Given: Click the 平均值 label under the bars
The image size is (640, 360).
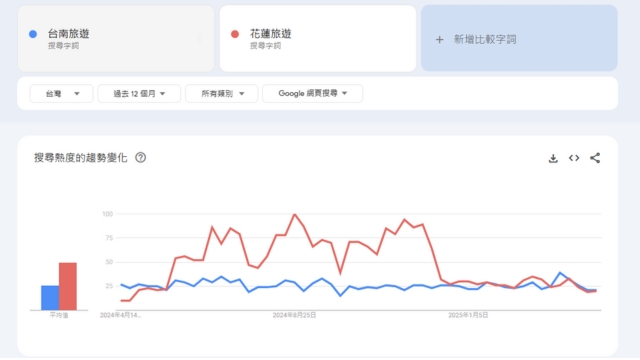Looking at the screenshot, I should tap(59, 315).
